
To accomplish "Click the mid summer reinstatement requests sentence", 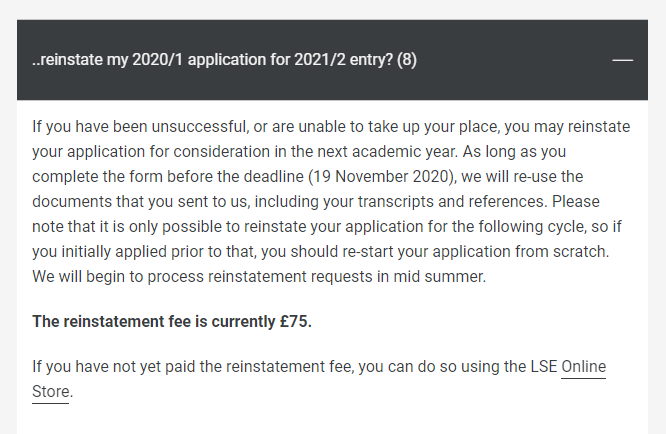I will pyautogui.click(x=259, y=276).
